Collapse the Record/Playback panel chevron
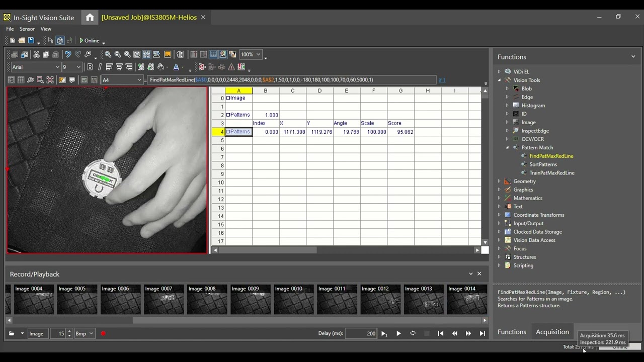This screenshot has height=362, width=644. point(470,274)
